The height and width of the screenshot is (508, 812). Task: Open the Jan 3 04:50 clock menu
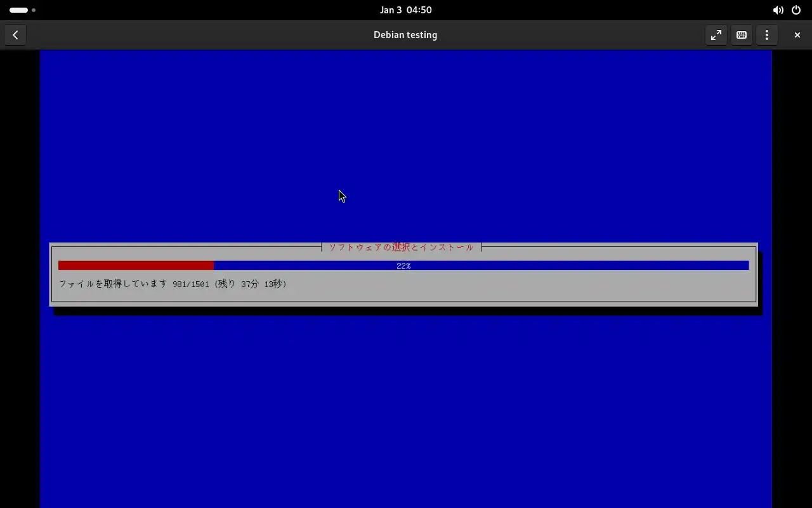[406, 10]
